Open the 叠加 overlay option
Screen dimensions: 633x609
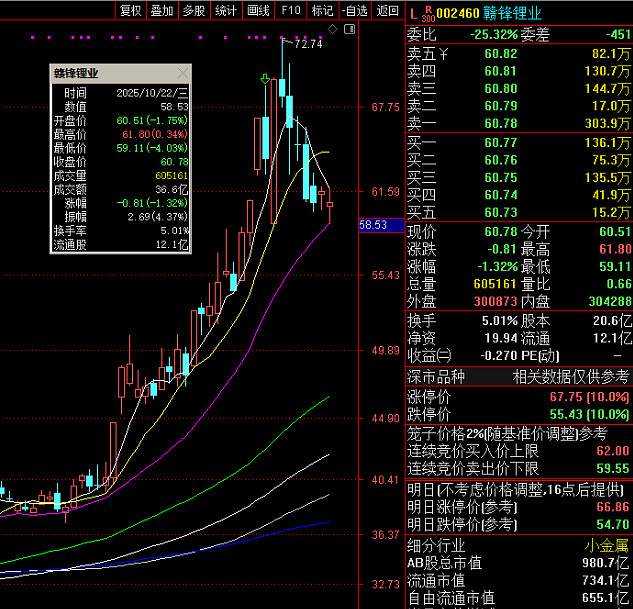pos(161,10)
